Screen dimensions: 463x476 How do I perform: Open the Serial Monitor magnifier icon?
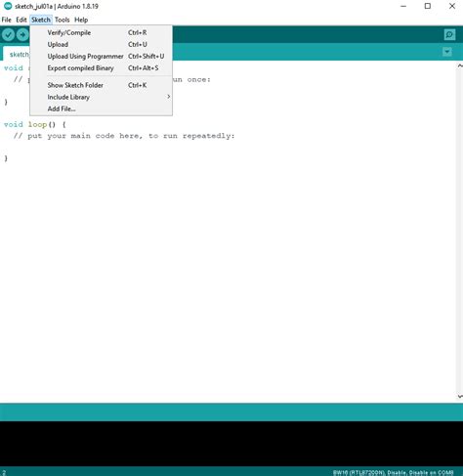[449, 35]
